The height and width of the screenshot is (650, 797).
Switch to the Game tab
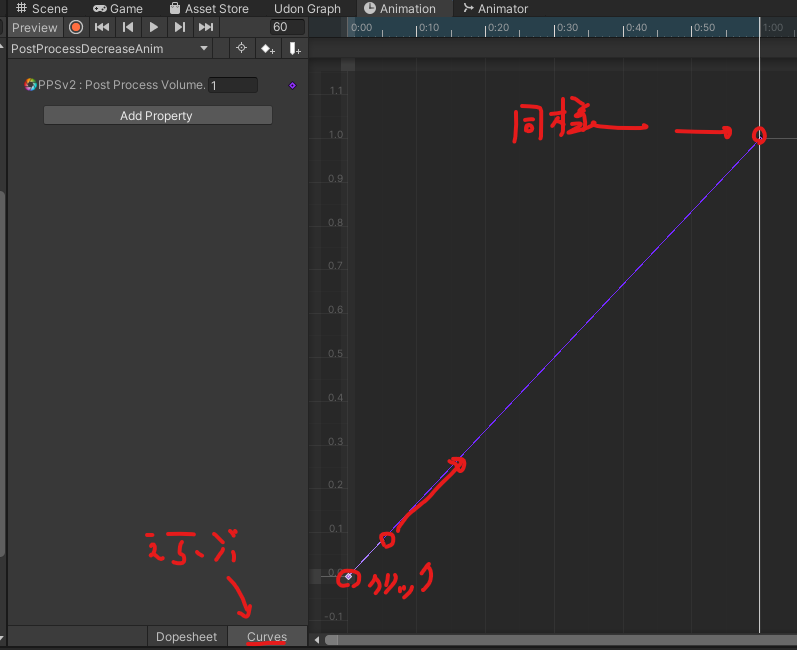(118, 9)
